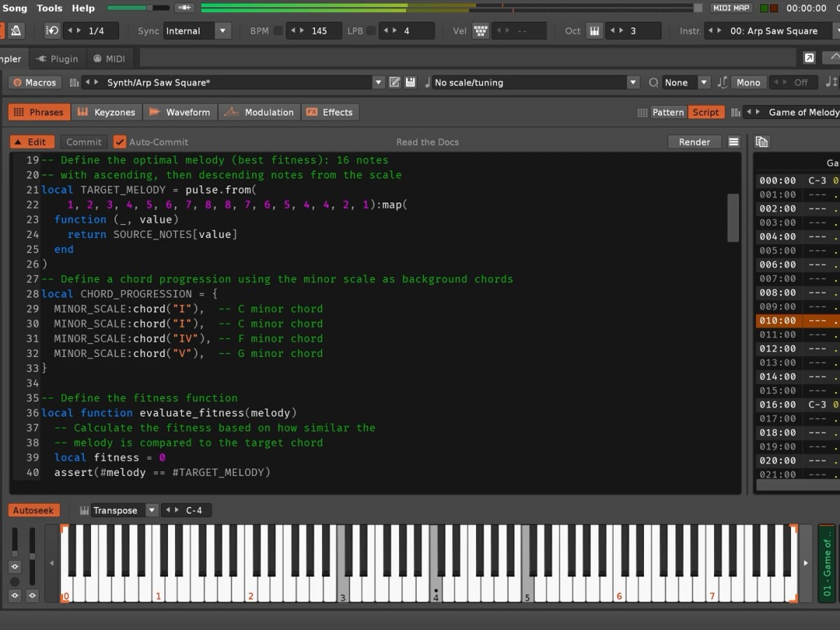Open the velocity keyboard grid icon

(480, 31)
